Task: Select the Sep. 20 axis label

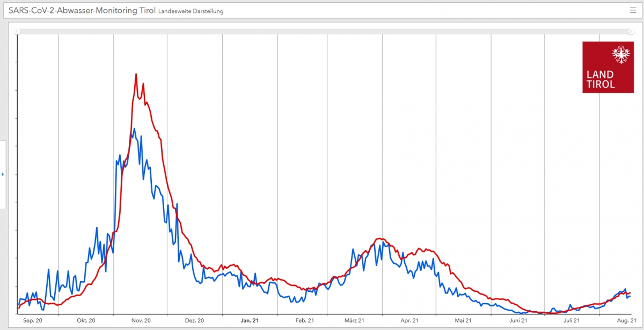Action: (32, 320)
